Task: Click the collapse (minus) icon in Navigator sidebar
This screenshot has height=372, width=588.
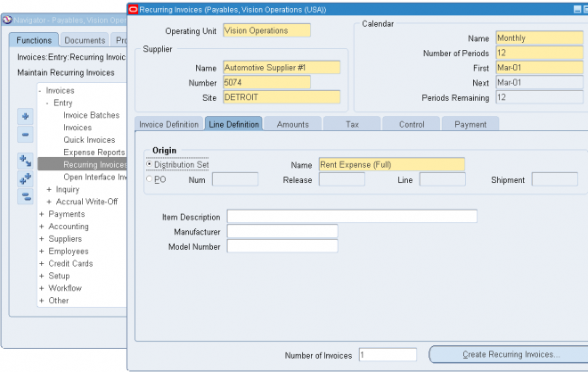Action: pos(25,135)
